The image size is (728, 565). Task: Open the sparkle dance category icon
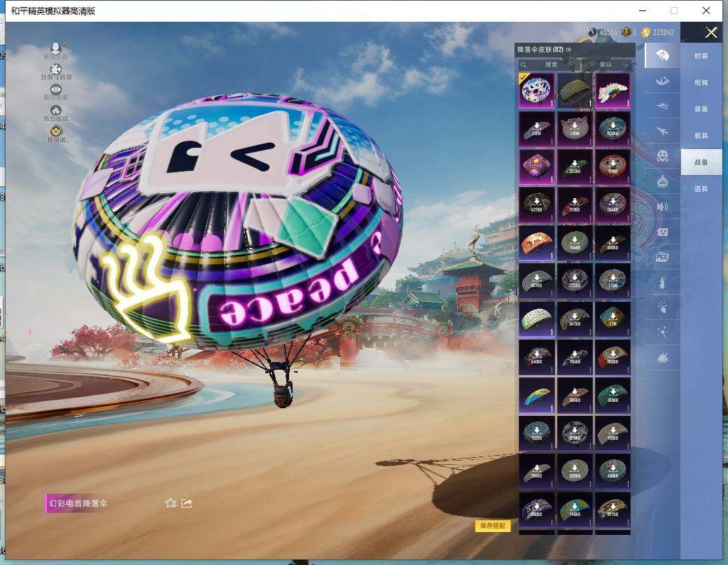click(662, 332)
